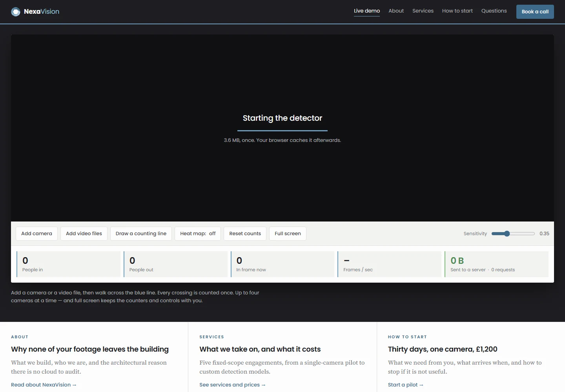The width and height of the screenshot is (565, 392).
Task: Follow the Start a pilot link
Action: [406, 385]
